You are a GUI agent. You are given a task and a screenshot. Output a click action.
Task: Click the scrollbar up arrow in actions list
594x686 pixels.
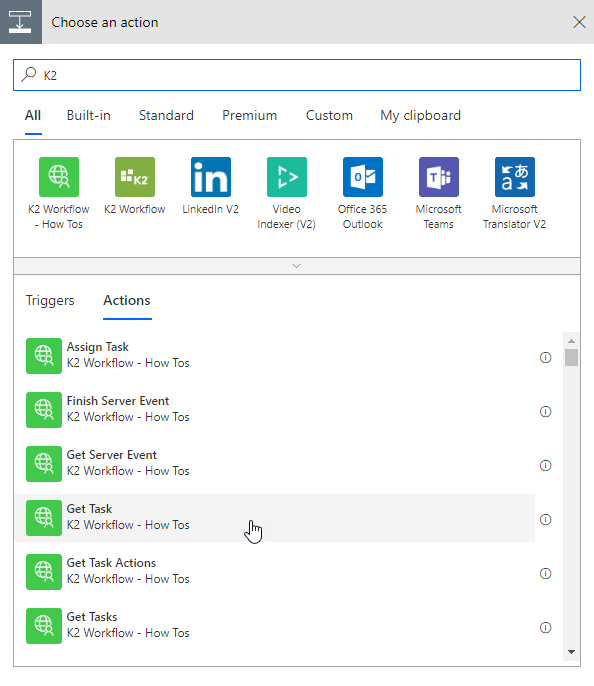click(571, 341)
